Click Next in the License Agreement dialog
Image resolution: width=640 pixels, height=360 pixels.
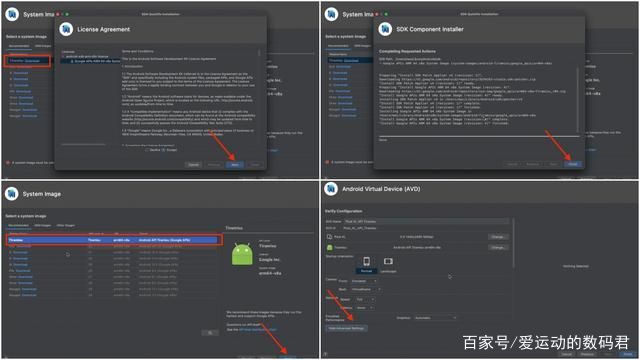(x=235, y=164)
